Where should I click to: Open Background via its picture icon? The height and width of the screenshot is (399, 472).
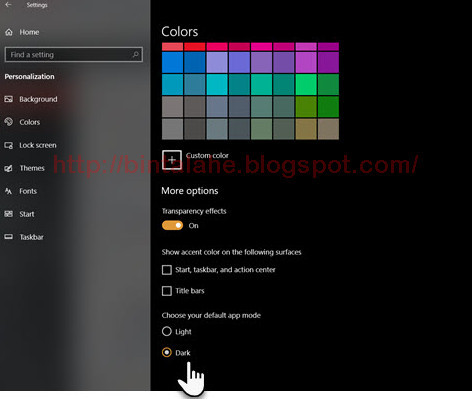(x=9, y=99)
